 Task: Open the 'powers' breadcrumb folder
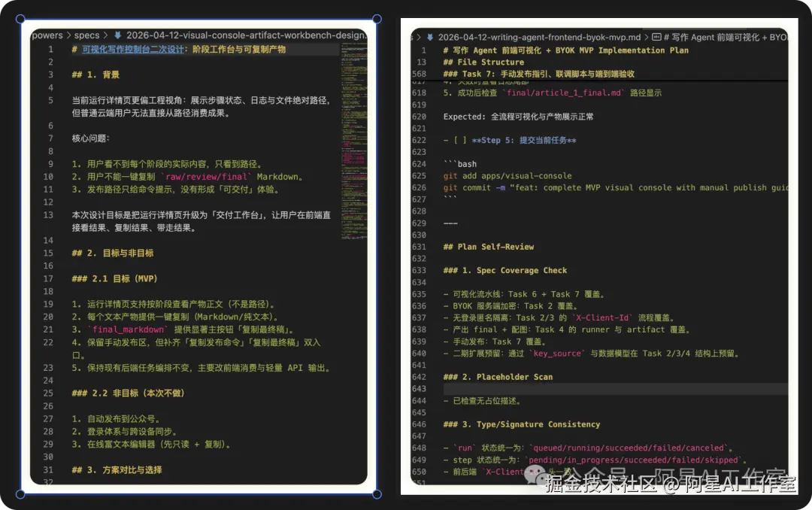[x=47, y=35]
